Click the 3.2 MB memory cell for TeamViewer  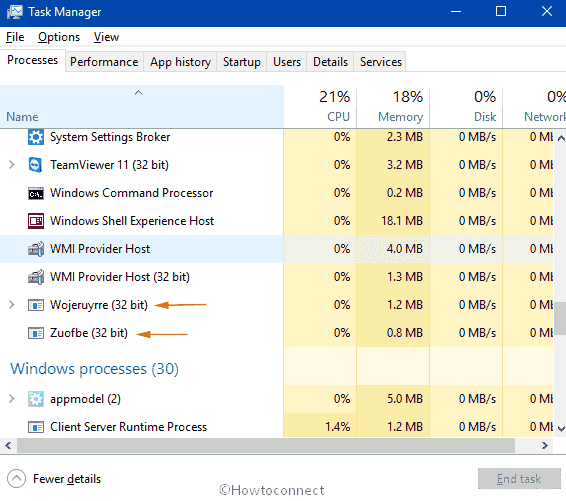tap(393, 165)
